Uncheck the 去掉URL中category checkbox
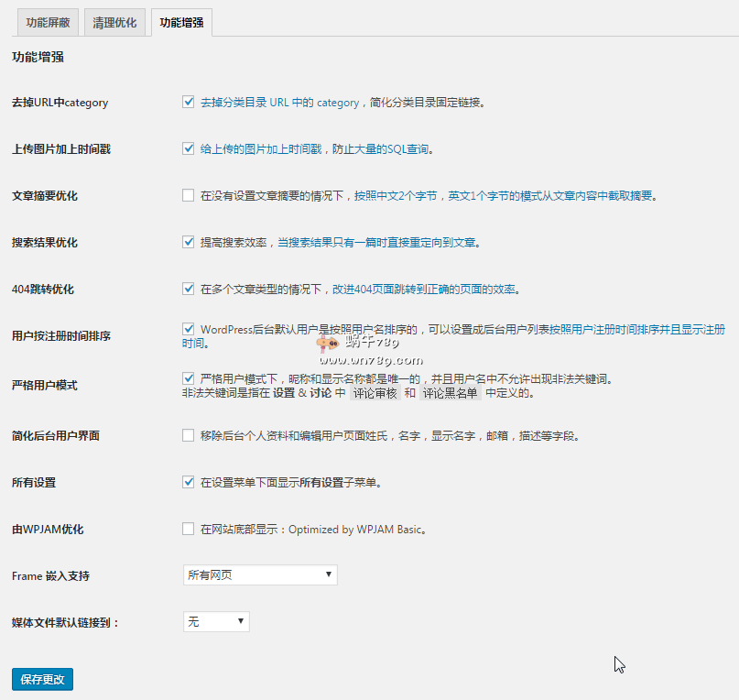The height and width of the screenshot is (700, 739). [189, 103]
